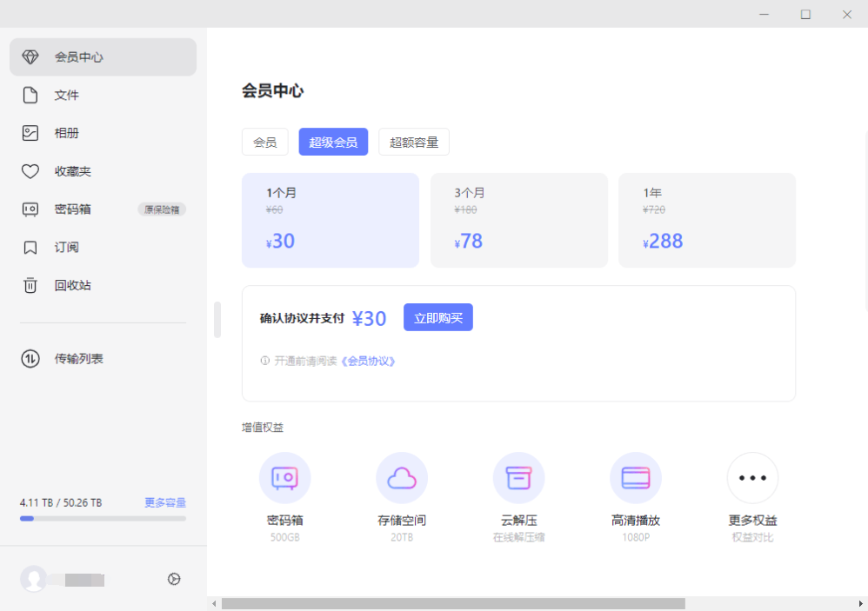Switch to the 会员 tab
Image resolution: width=868 pixels, height=611 pixels.
(x=264, y=142)
